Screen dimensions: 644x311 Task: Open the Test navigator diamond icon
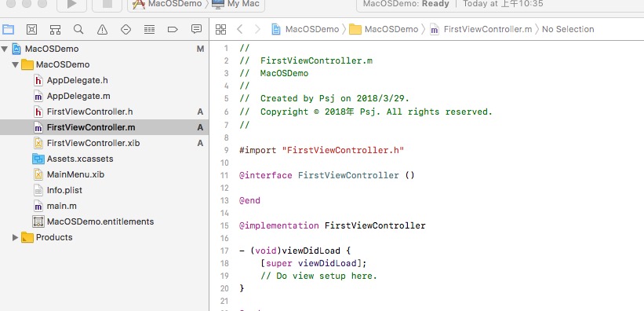point(126,29)
